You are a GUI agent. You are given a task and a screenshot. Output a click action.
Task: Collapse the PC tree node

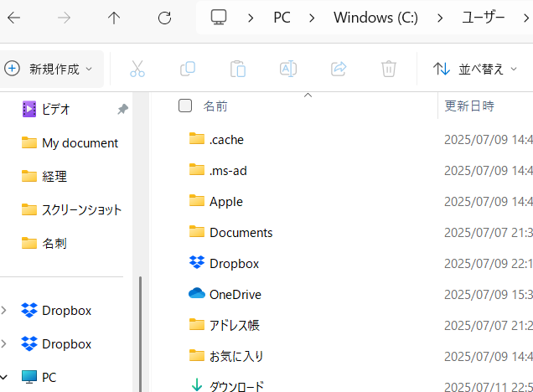pos(5,377)
